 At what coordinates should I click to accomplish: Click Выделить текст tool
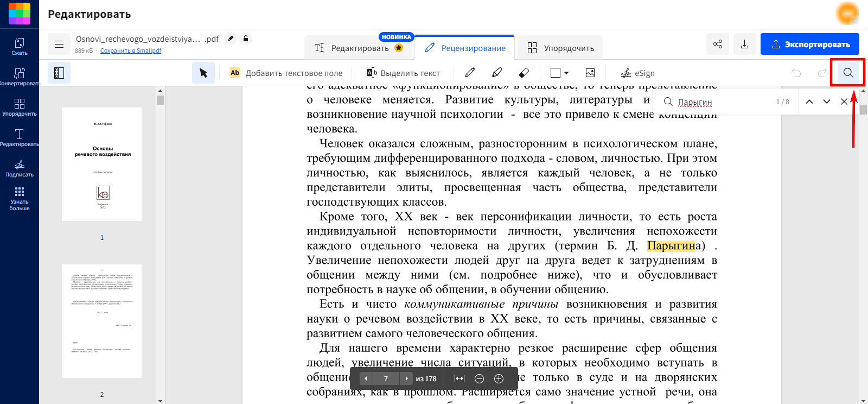point(403,73)
